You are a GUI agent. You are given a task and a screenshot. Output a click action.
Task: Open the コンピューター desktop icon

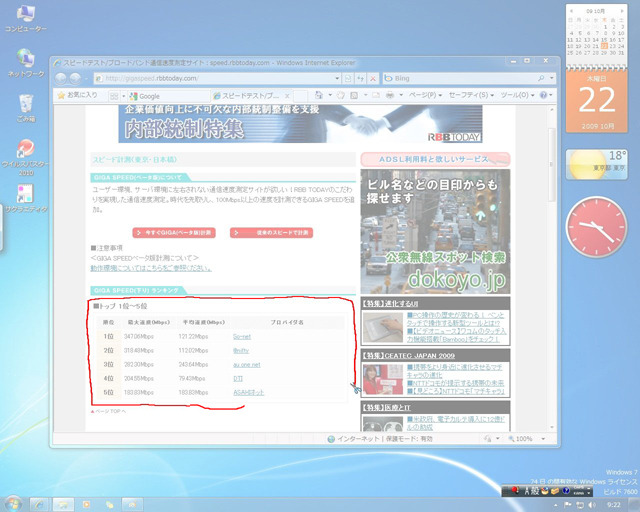click(26, 19)
